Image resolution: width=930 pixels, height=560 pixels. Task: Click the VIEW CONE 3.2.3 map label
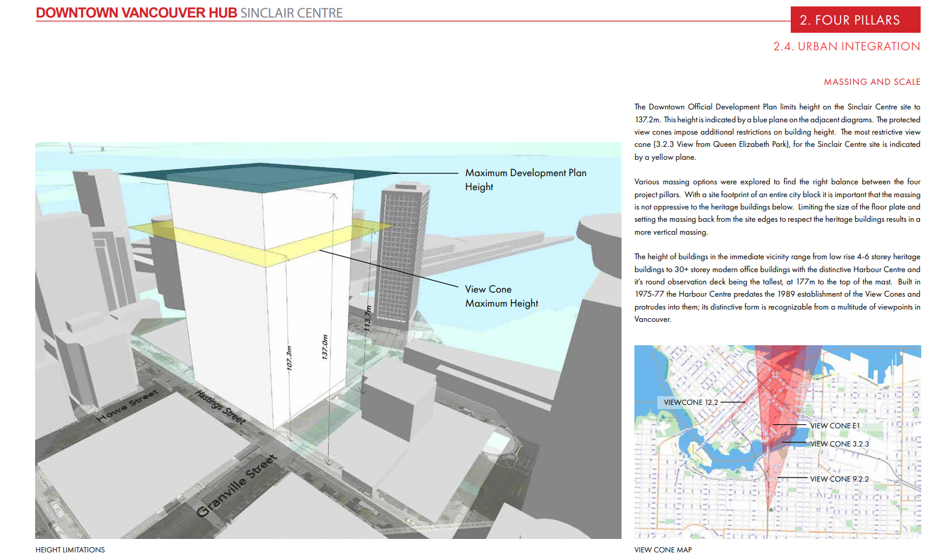tap(839, 444)
